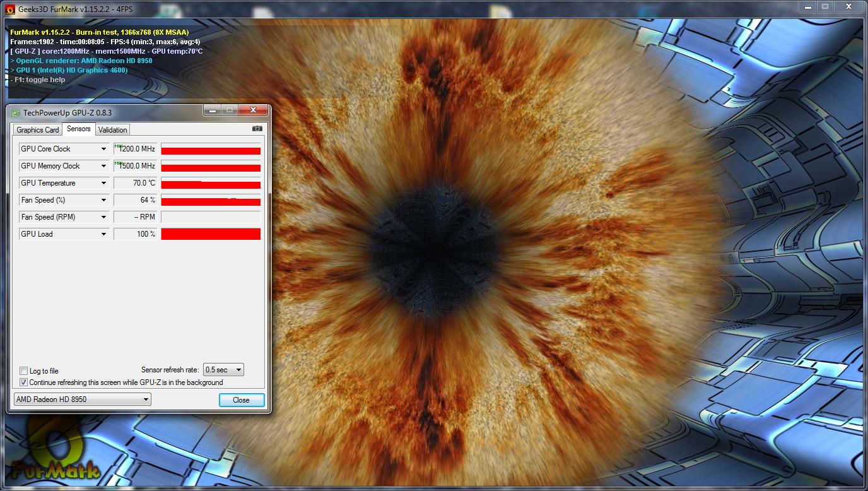Image resolution: width=868 pixels, height=491 pixels.
Task: Open the Fan Speed (RPM) sensor dropdown
Action: 104,217
